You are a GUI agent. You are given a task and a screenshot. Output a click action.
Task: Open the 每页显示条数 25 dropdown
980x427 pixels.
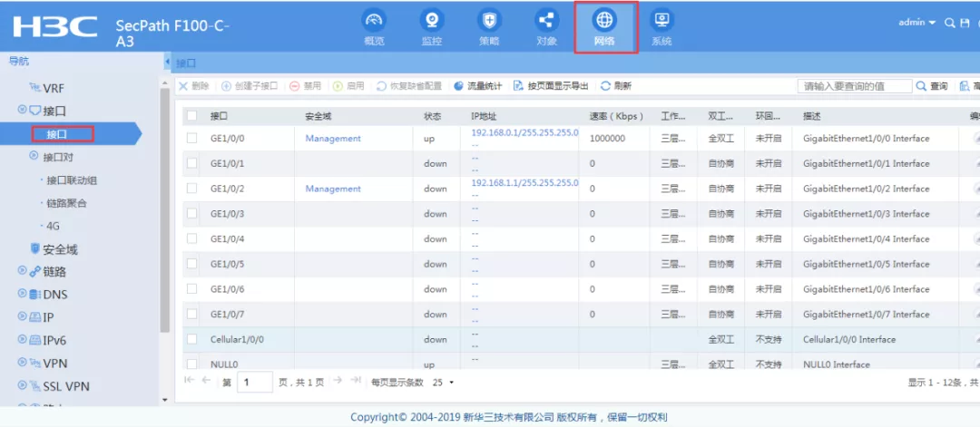[443, 382]
